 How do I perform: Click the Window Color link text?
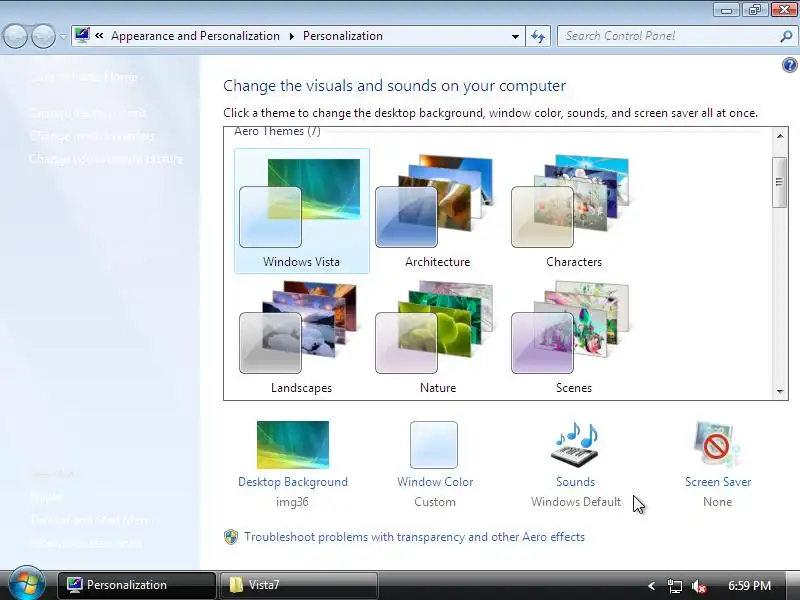pos(435,482)
